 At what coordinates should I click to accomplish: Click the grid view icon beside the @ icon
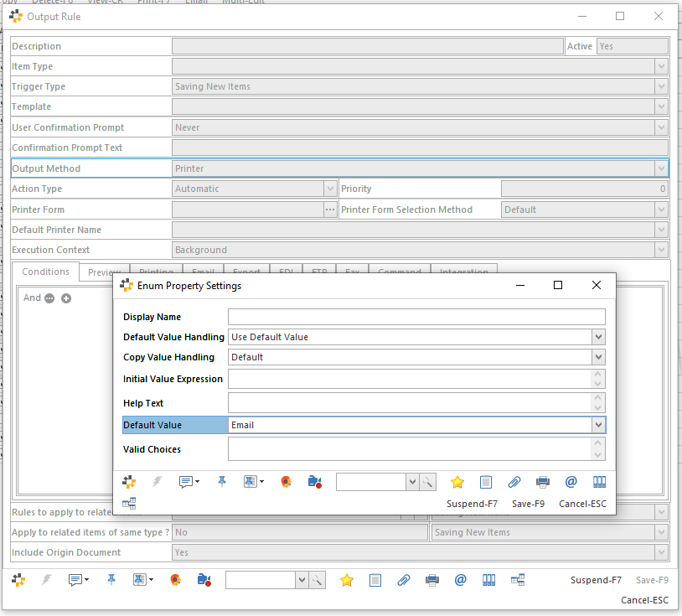point(599,481)
